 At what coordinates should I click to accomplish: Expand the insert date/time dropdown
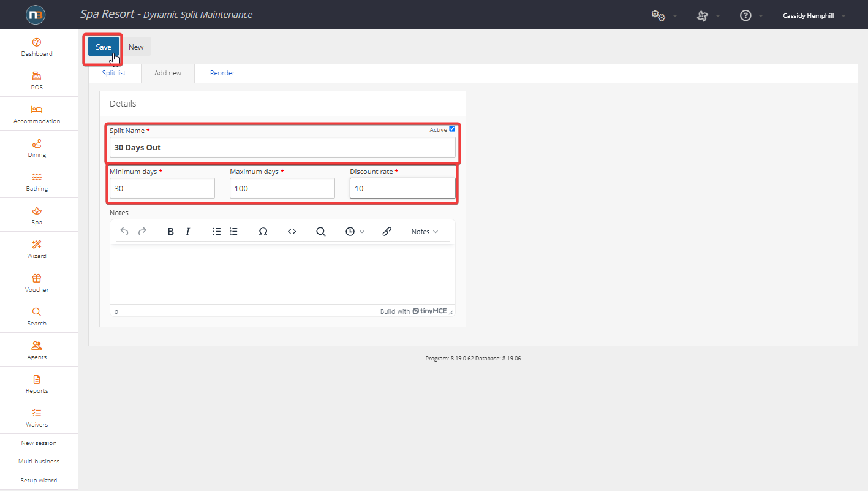pos(355,232)
